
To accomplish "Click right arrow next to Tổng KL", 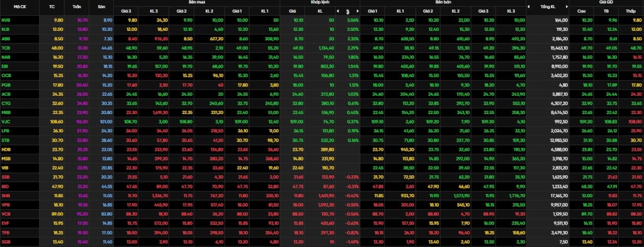I will point(567,7).
